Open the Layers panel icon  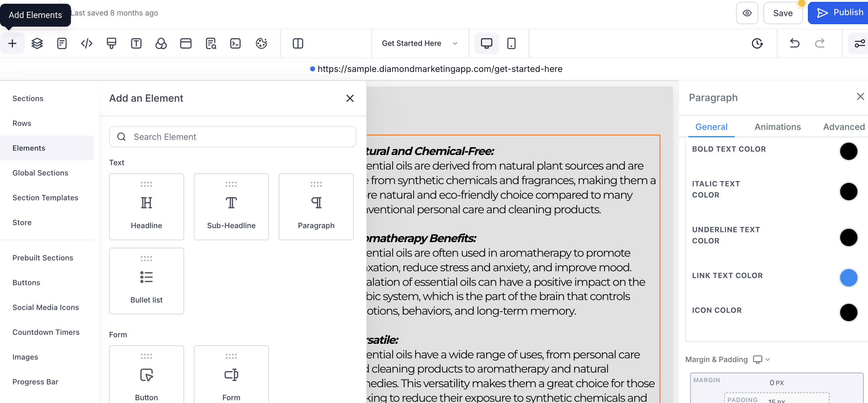pos(37,43)
